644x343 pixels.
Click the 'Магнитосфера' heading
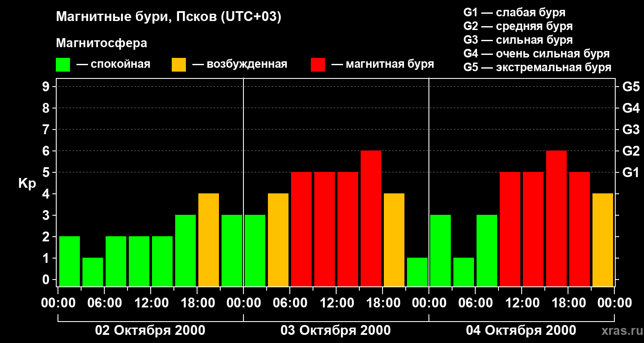(x=102, y=43)
